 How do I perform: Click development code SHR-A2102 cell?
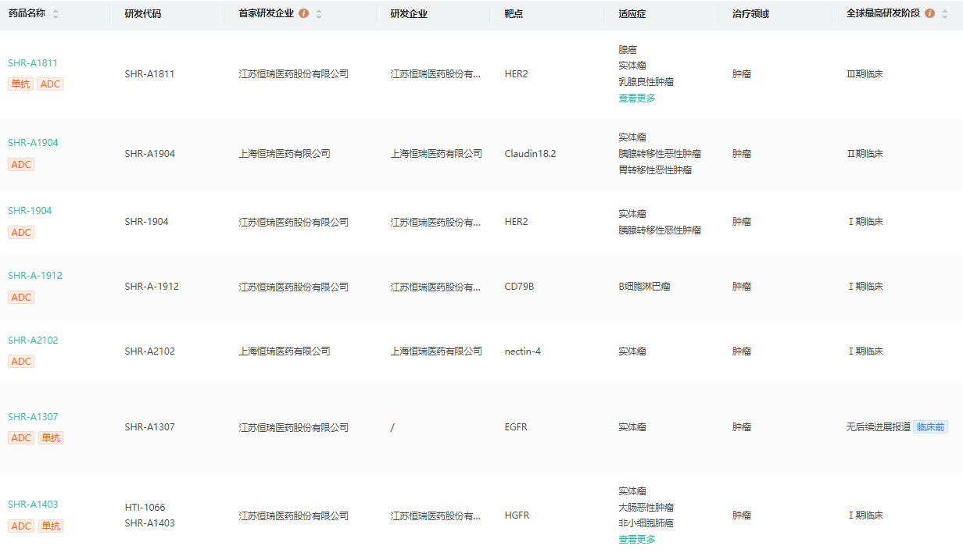point(150,351)
